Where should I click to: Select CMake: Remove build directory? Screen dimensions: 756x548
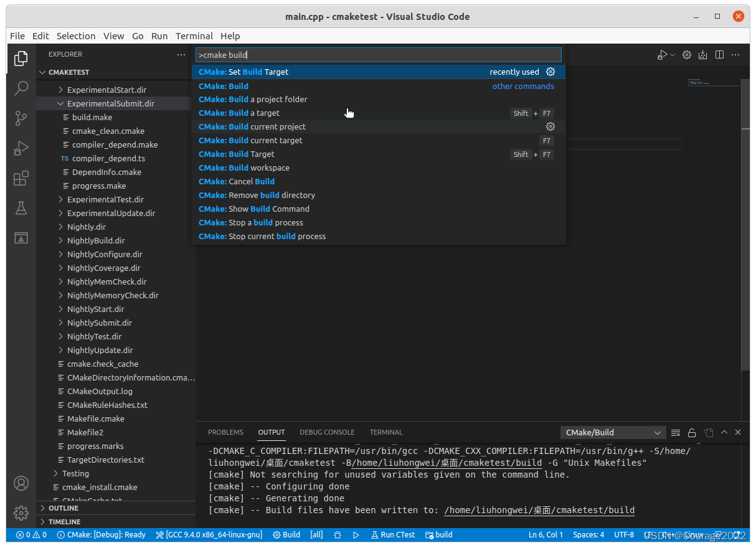379,195
